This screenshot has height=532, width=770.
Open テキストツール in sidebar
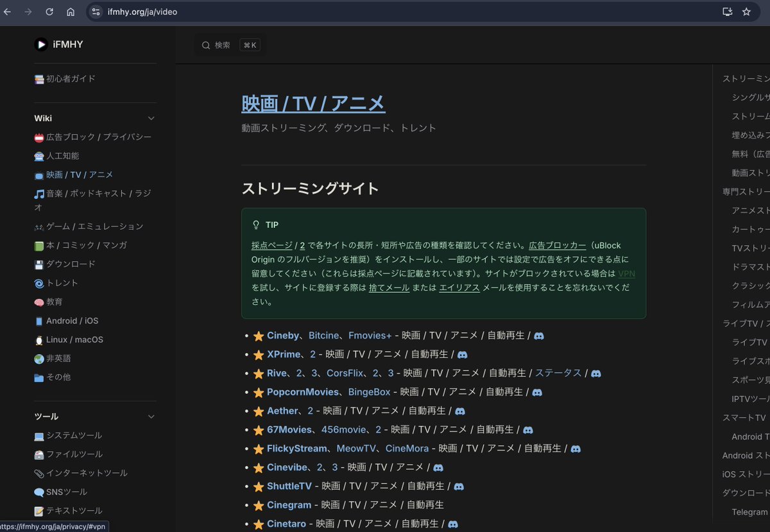click(68, 511)
